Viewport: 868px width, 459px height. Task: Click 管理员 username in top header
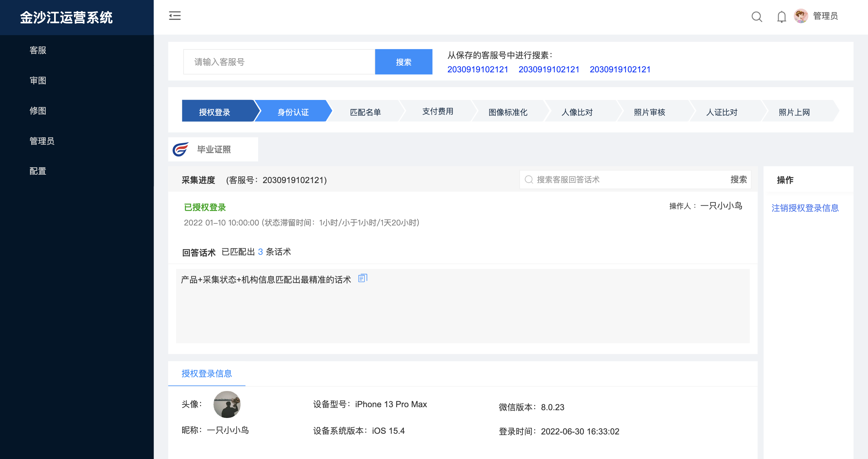[x=825, y=16]
